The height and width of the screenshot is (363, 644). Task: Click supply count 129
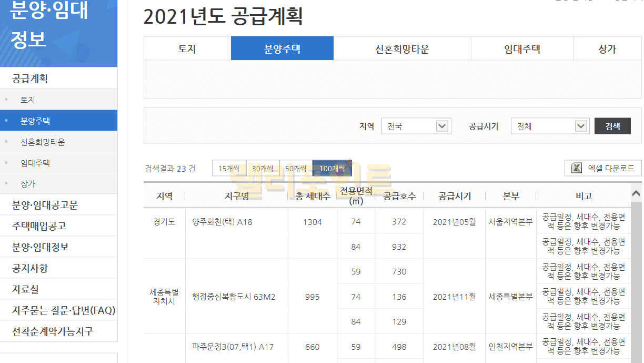point(399,321)
